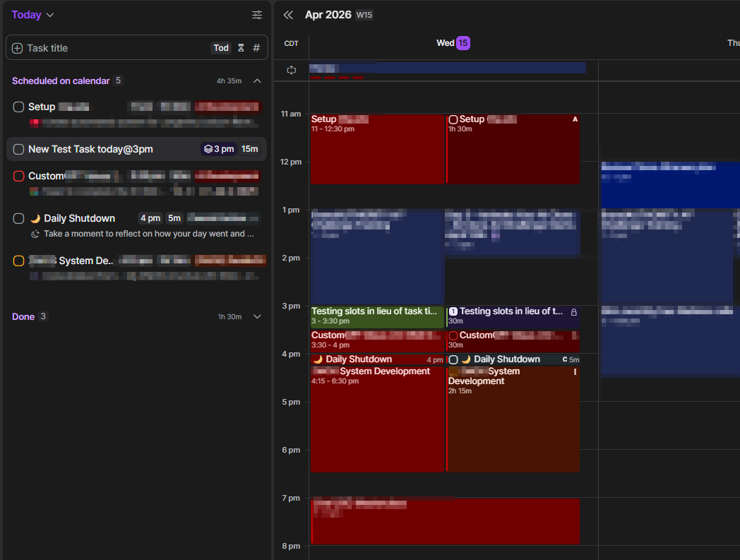Click the Take a moment to reflect text
Image resolution: width=740 pixels, height=560 pixels.
(x=149, y=234)
